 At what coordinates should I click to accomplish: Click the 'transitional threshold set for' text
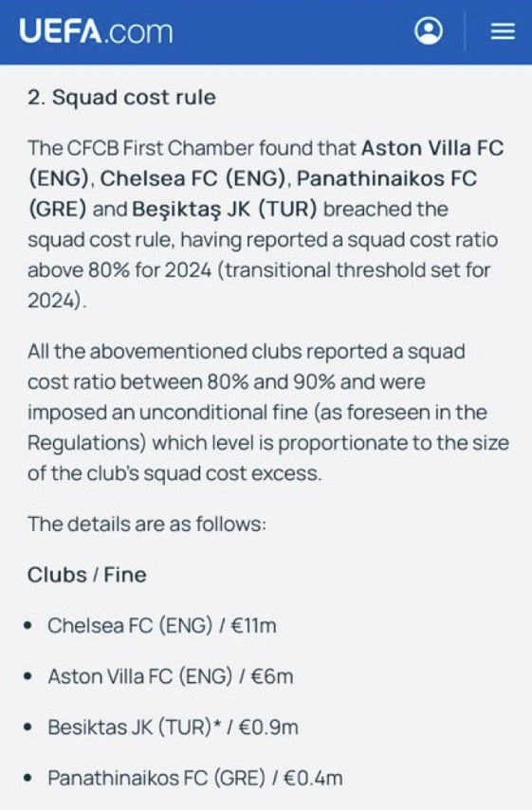point(354,270)
